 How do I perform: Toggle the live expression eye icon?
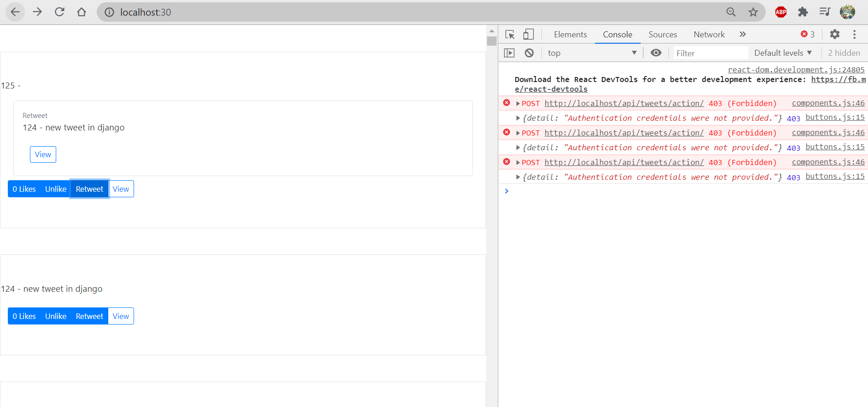656,53
